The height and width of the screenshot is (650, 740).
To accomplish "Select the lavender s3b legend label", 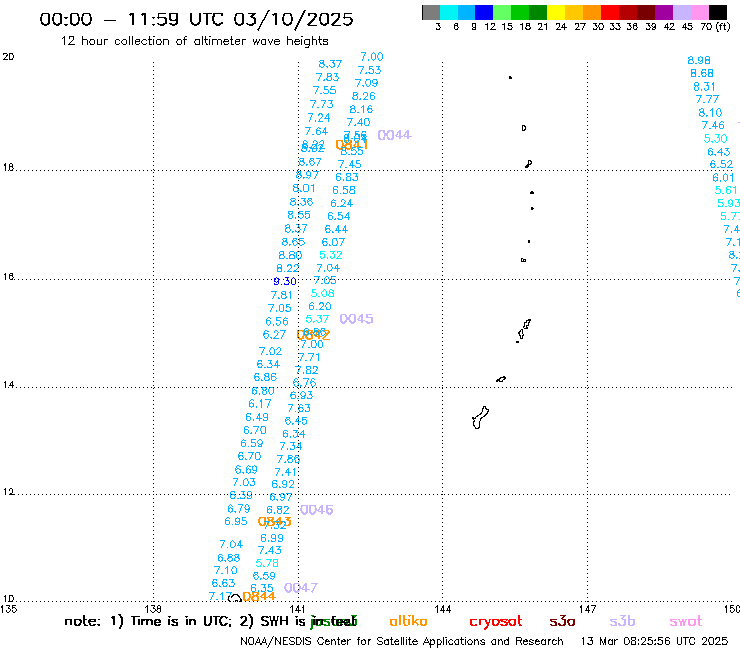I will tap(622, 621).
